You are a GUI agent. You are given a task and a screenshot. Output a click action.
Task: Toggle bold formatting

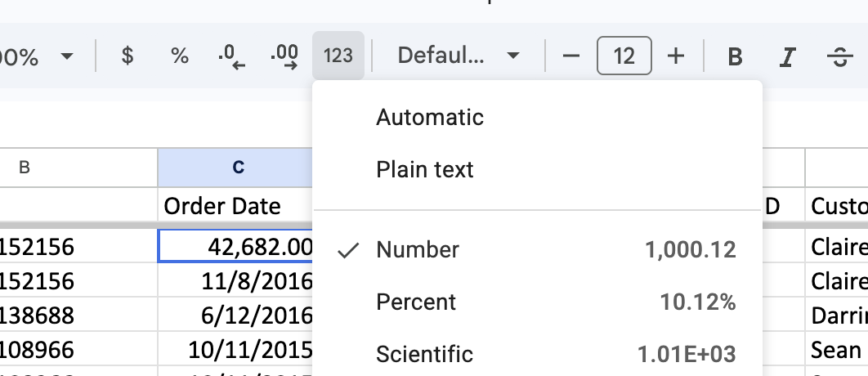tap(735, 56)
